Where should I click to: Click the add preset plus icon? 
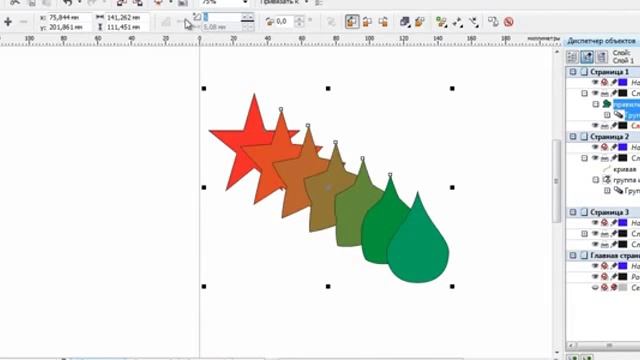point(8,22)
